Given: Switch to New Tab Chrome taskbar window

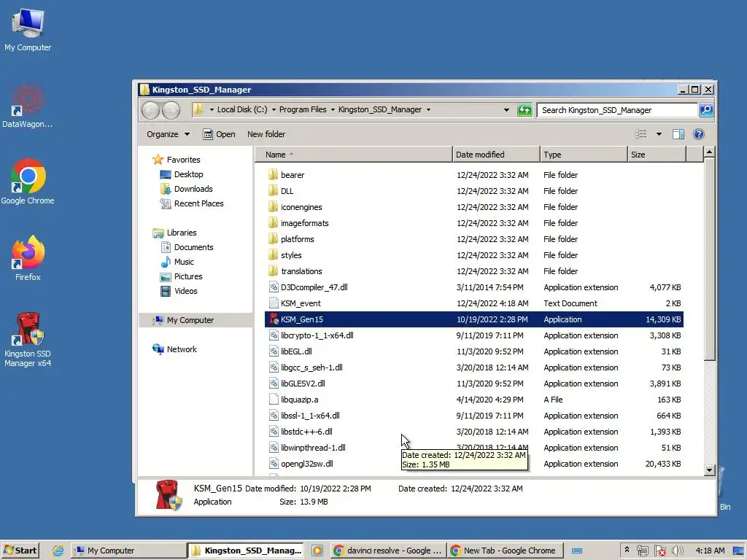Looking at the screenshot, I should pyautogui.click(x=505, y=551).
